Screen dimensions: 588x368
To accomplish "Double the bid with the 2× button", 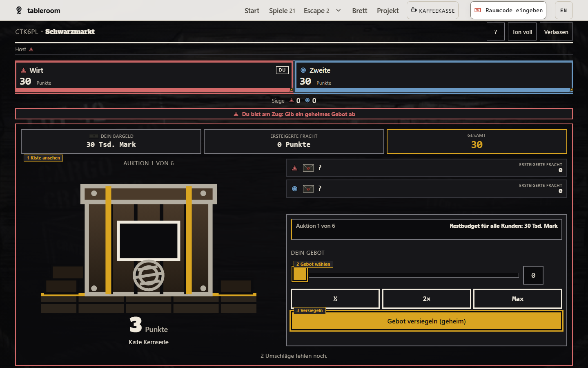I will (x=426, y=299).
